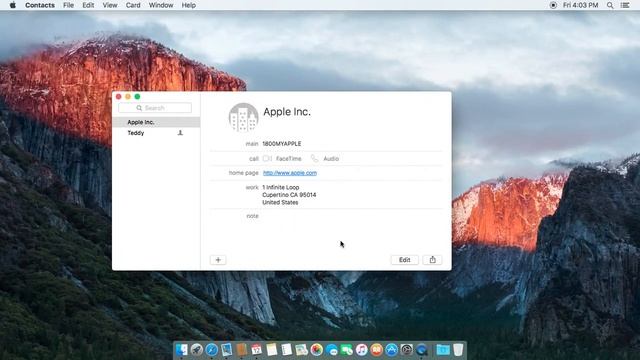Open Calendar from the Dock
Viewport: 640px width, 360px height.
[x=256, y=350]
